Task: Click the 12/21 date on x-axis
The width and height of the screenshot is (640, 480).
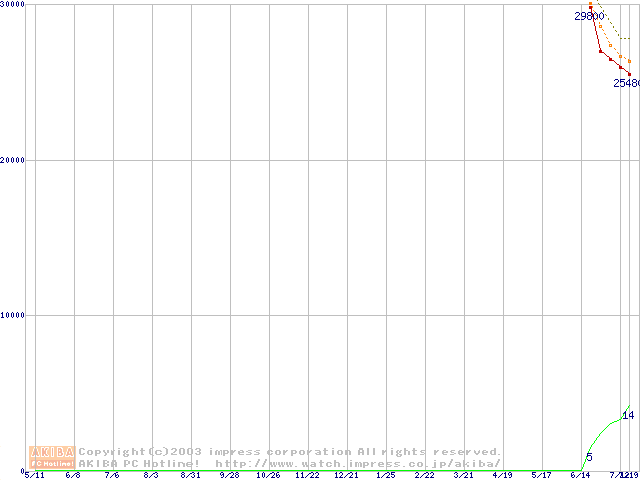Action: click(x=346, y=475)
